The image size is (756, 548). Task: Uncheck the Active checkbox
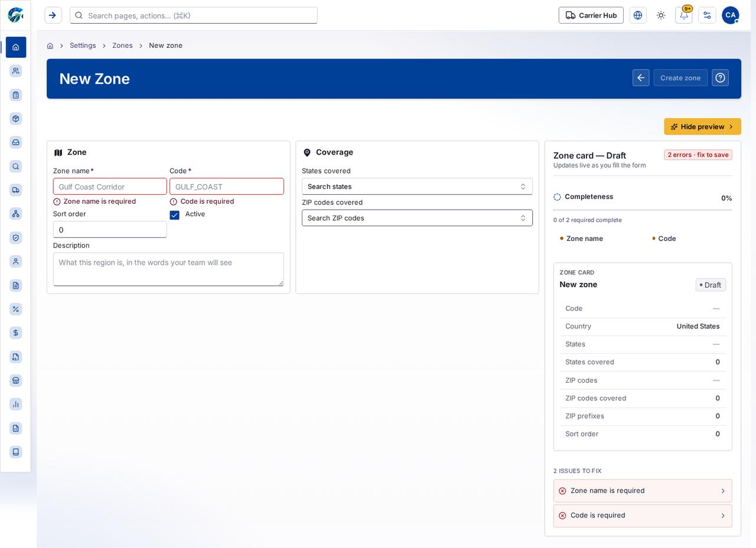click(174, 216)
